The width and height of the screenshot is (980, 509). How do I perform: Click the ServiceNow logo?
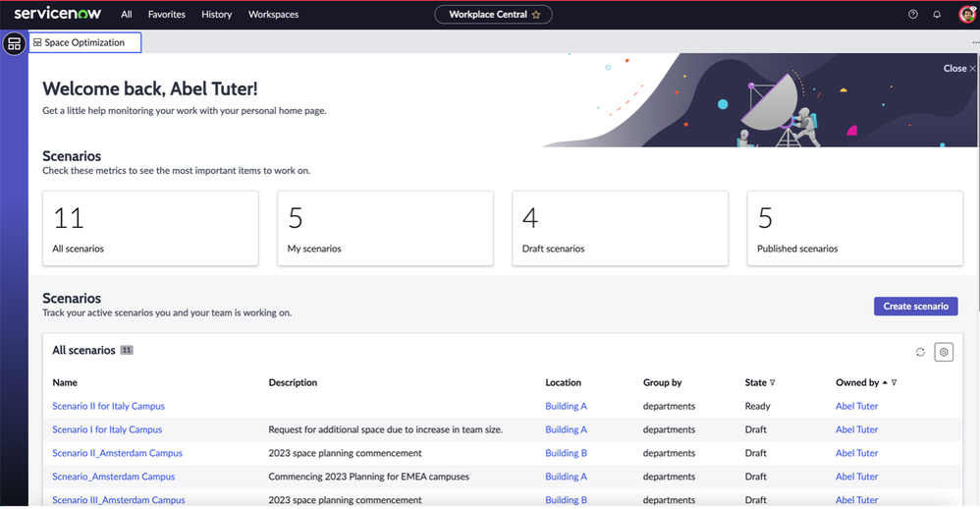pos(59,14)
